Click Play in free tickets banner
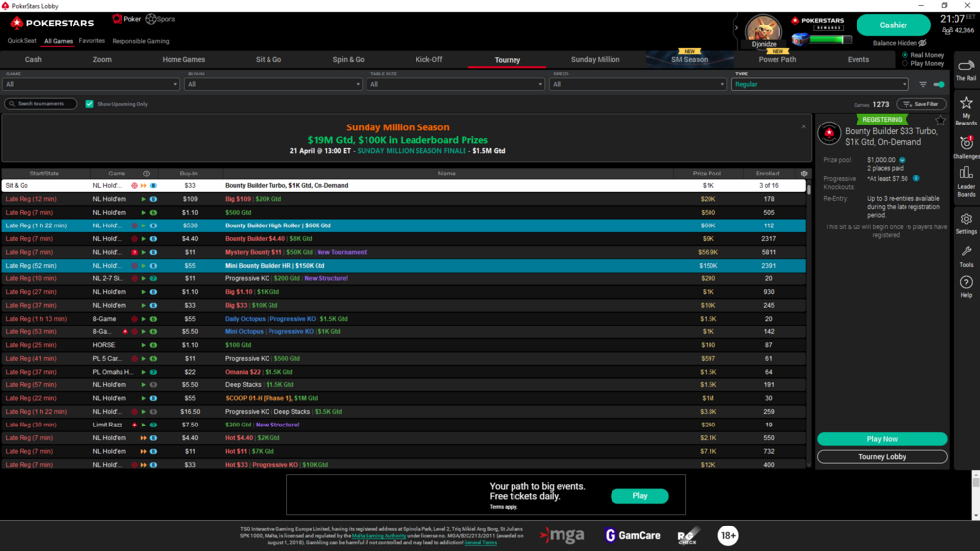980x551 pixels. 639,496
